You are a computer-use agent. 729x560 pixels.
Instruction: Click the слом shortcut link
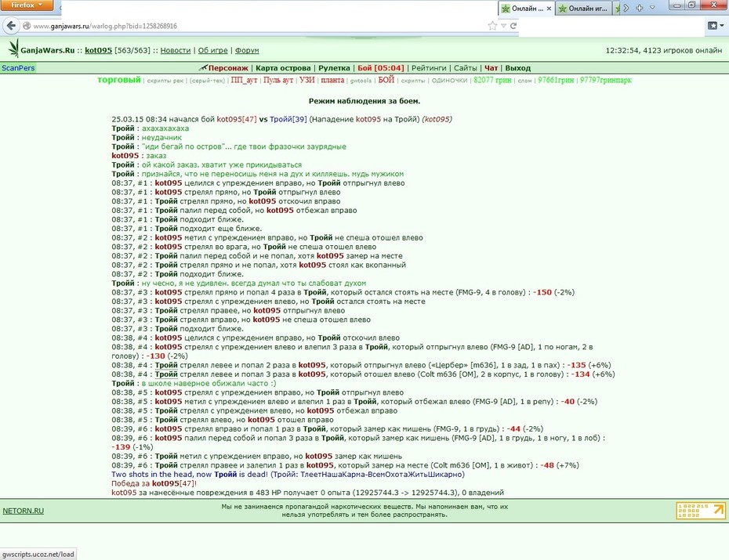coord(524,81)
